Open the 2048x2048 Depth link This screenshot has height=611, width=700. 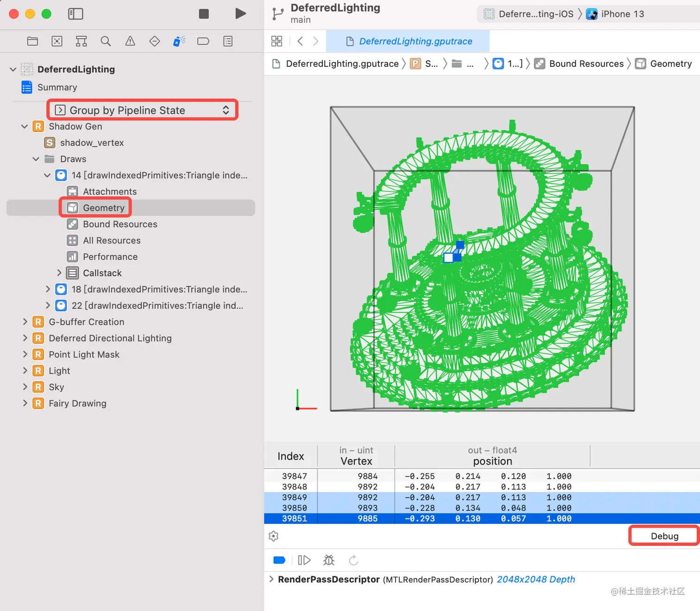point(536,580)
